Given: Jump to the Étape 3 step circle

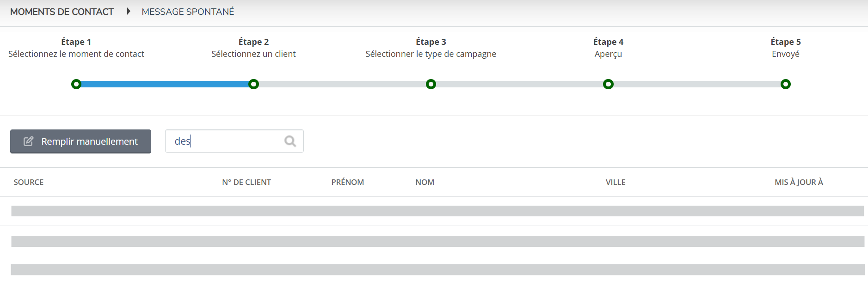Looking at the screenshot, I should (431, 84).
